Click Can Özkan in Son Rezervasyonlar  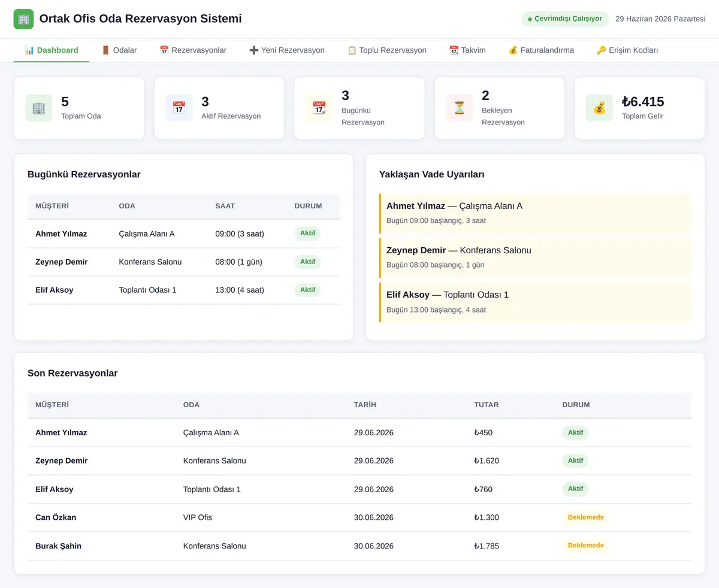(x=56, y=517)
